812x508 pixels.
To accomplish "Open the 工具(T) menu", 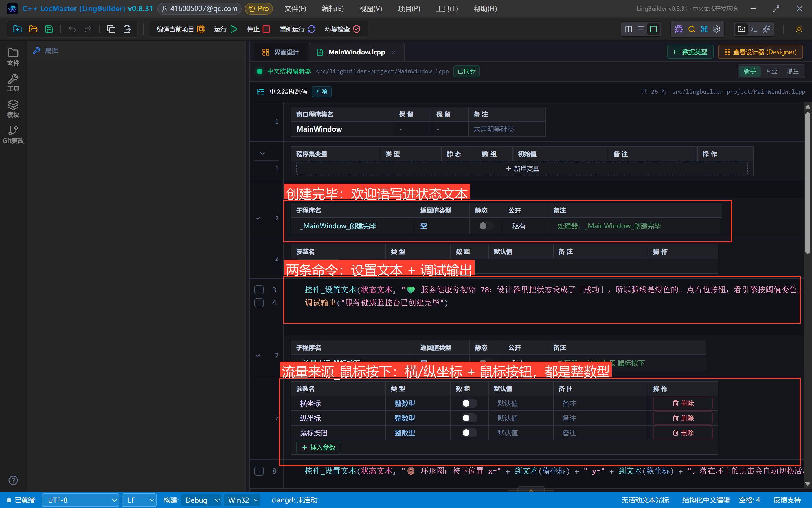I will pyautogui.click(x=447, y=9).
